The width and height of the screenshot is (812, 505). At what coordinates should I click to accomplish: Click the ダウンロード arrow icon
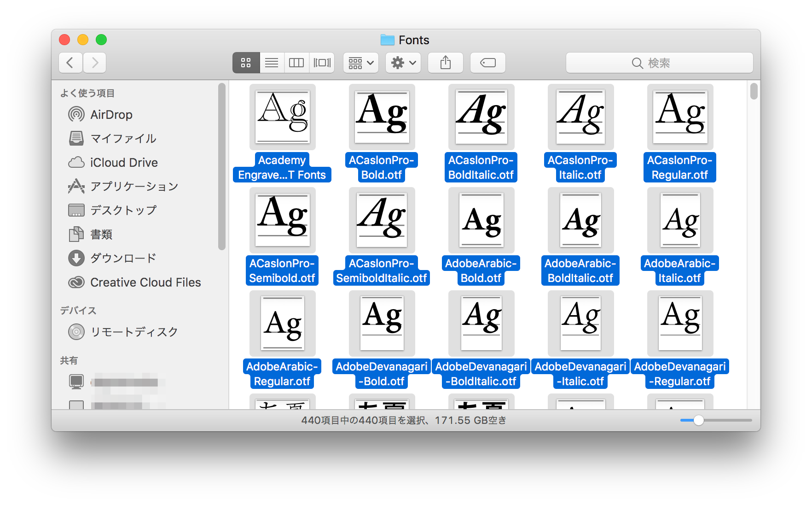[76, 258]
